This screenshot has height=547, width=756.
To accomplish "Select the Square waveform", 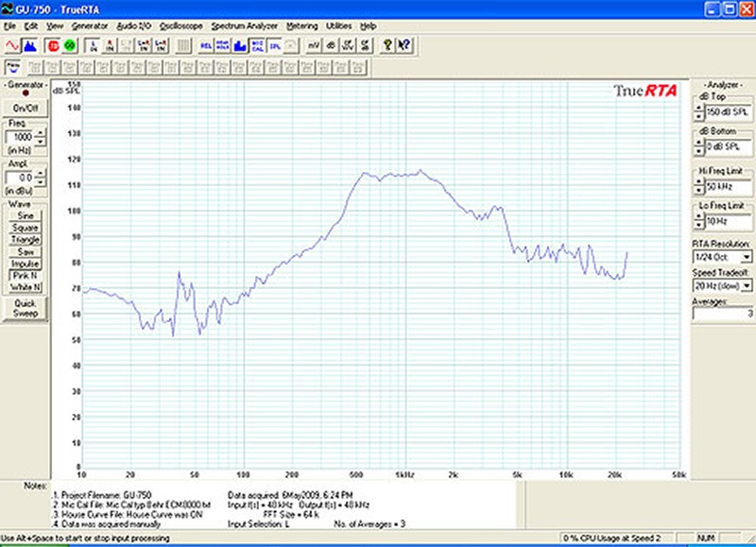I will point(26,228).
